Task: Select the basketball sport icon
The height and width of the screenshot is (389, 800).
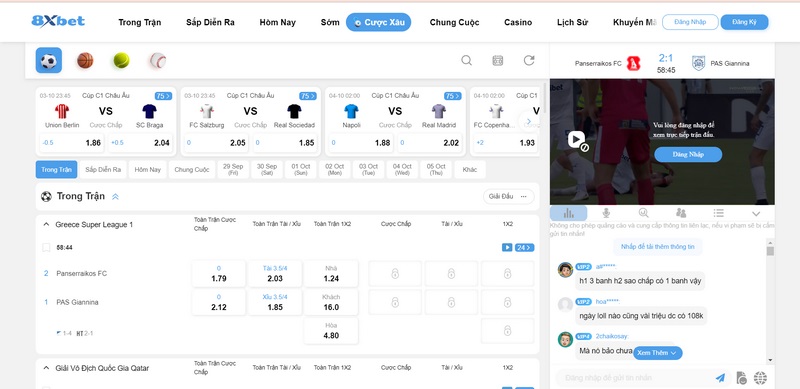Action: tap(85, 61)
